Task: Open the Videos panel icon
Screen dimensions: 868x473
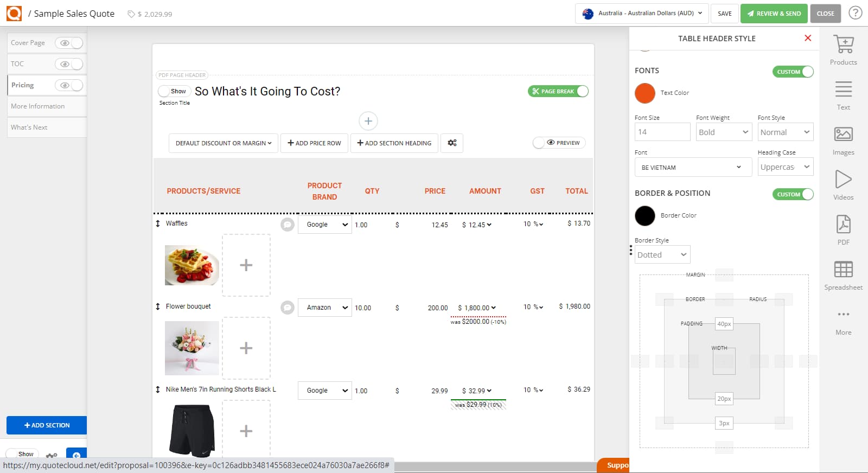Action: (843, 179)
